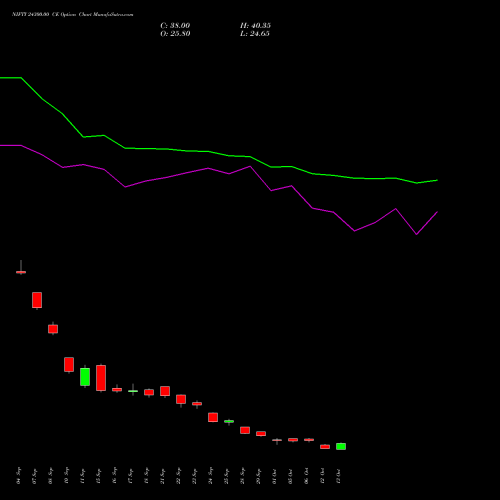Select the open value O: 25.80
The image size is (500, 500).
tap(175, 34)
